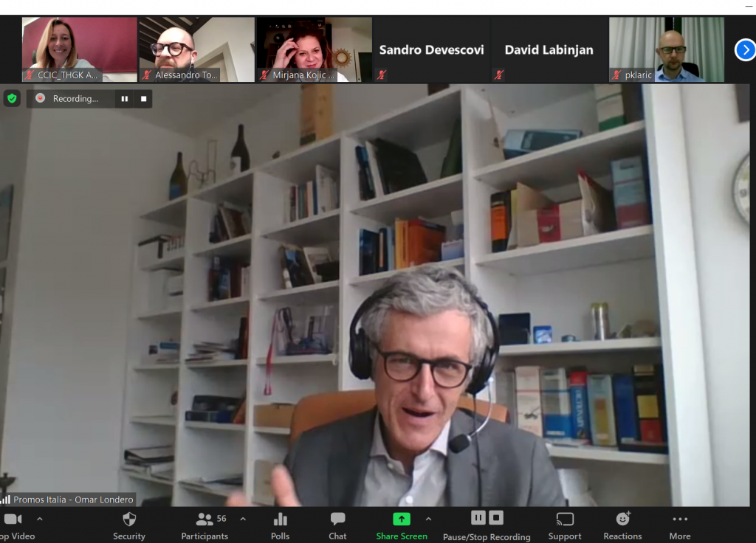The width and height of the screenshot is (756, 543).
Task: Pause recording in the bottom toolbar
Action: 478,518
